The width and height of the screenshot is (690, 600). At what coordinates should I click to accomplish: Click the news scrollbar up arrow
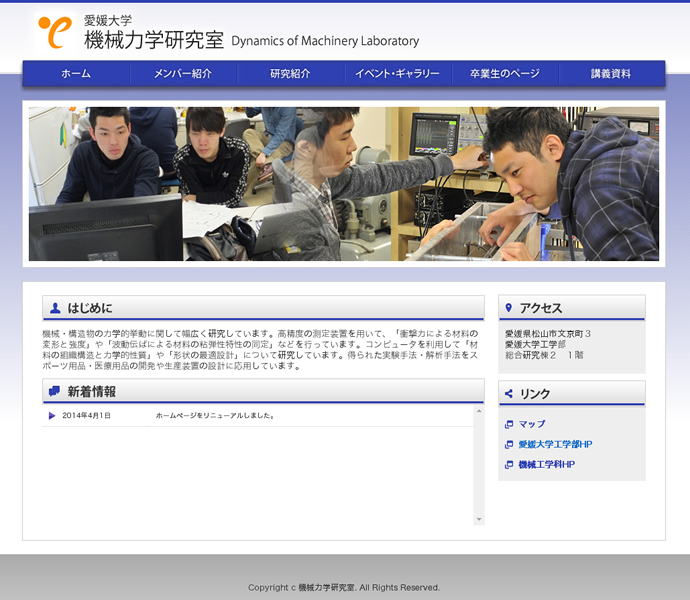(x=479, y=411)
